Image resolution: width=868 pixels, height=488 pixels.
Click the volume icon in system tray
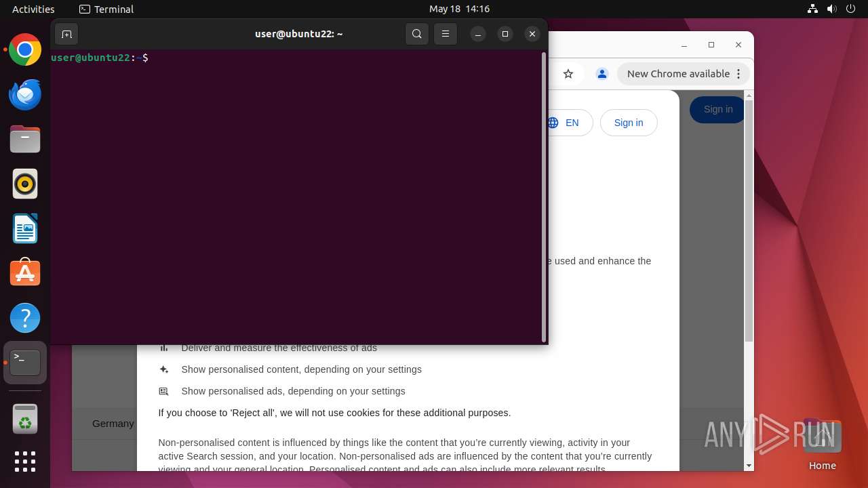tap(831, 9)
